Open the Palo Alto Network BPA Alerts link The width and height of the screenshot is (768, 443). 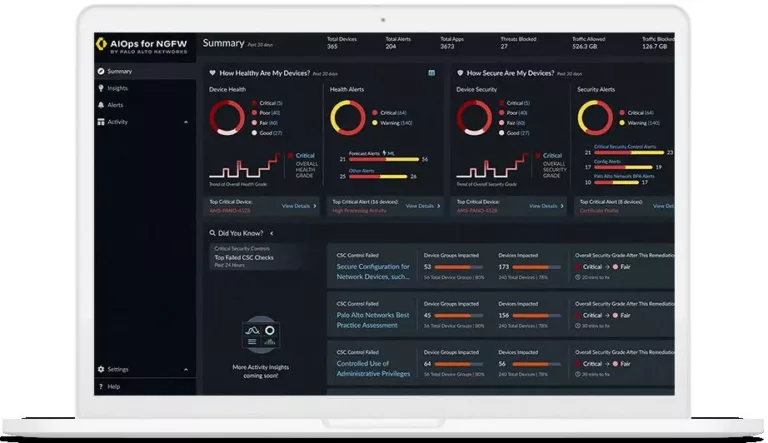point(624,176)
